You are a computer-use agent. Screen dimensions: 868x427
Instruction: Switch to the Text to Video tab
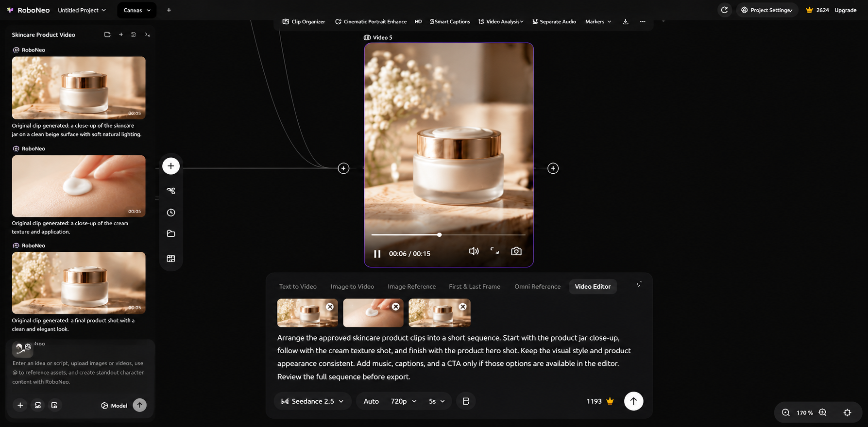298,287
